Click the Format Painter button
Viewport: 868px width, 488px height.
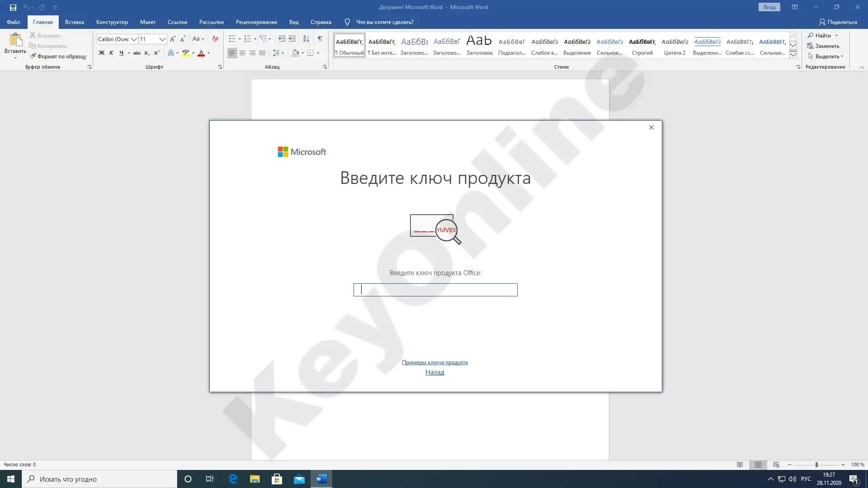[x=58, y=56]
